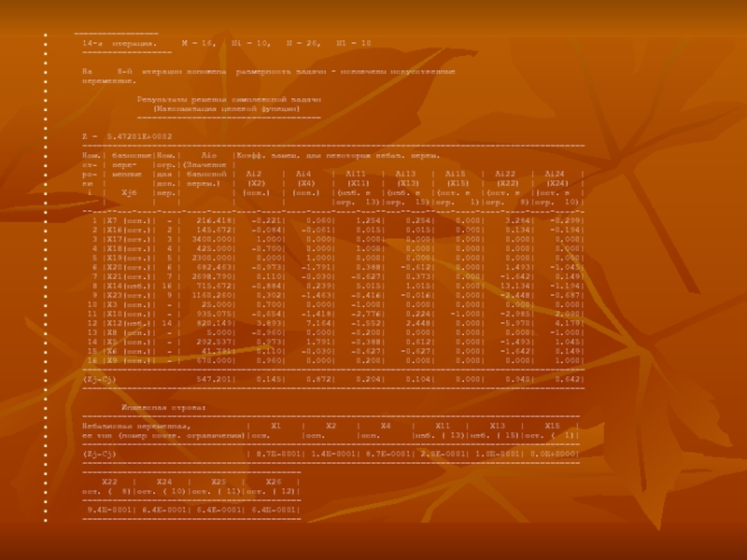
Task: Click value 0.145 in the (Zj-Cj) row
Action: [x=269, y=380]
